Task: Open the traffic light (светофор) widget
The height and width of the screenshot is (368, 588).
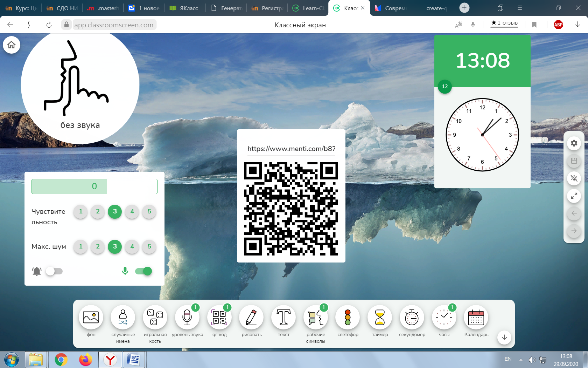Action: tap(348, 318)
